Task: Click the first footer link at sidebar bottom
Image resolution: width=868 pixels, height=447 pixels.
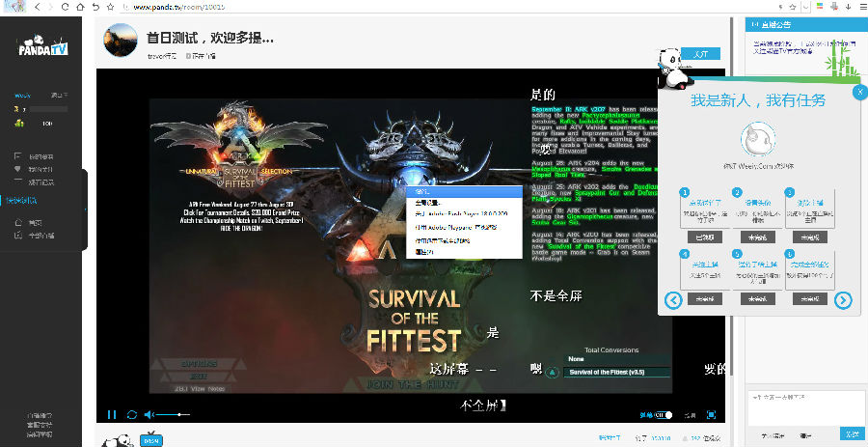Action: click(41, 415)
